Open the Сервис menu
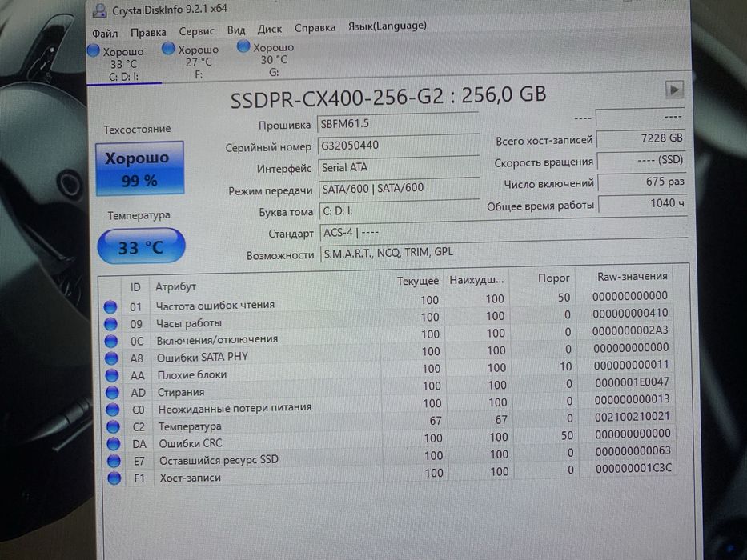Viewport: 747px width, 560px height. pos(196,31)
